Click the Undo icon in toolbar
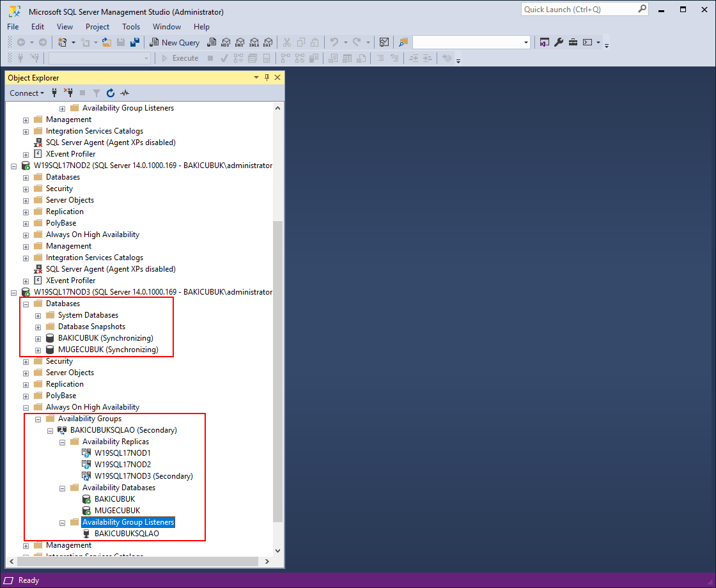Viewport: 716px width, 588px height. coord(335,42)
